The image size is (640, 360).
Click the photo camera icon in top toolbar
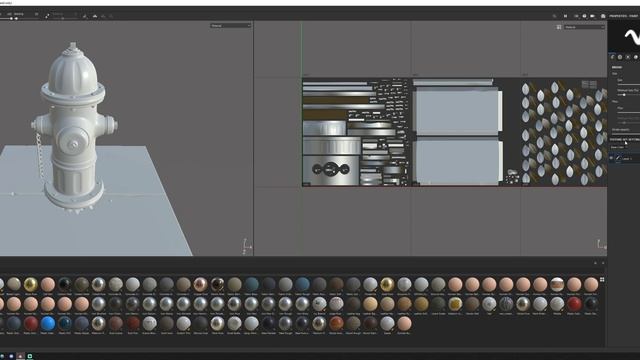pos(584,16)
